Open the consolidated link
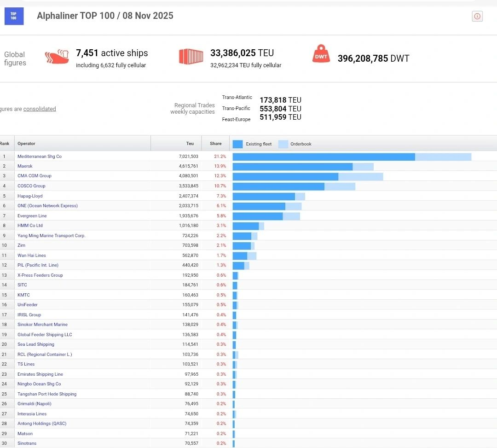This screenshot has width=497, height=448. (40, 109)
